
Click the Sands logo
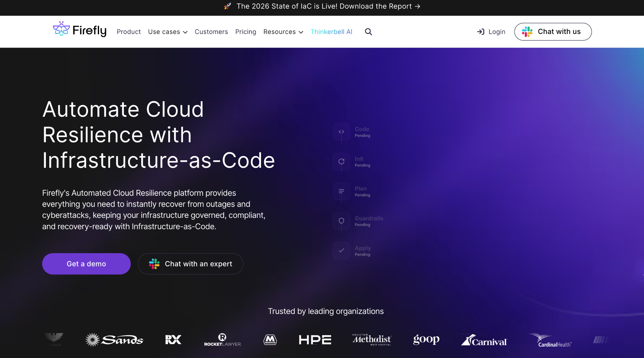(x=114, y=340)
